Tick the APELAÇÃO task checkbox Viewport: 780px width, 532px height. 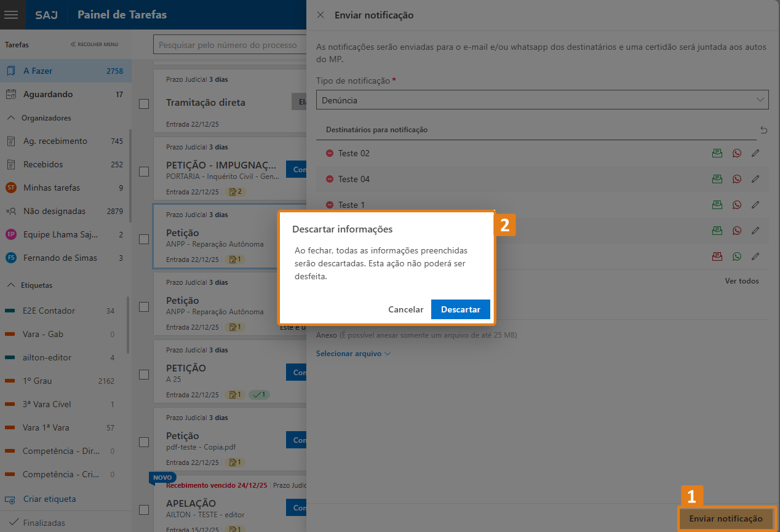point(144,510)
